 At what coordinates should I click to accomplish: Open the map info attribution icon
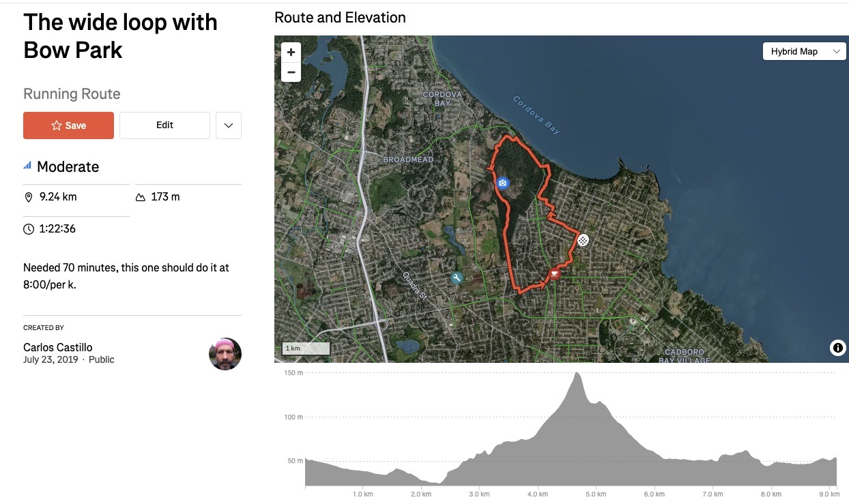tap(837, 348)
